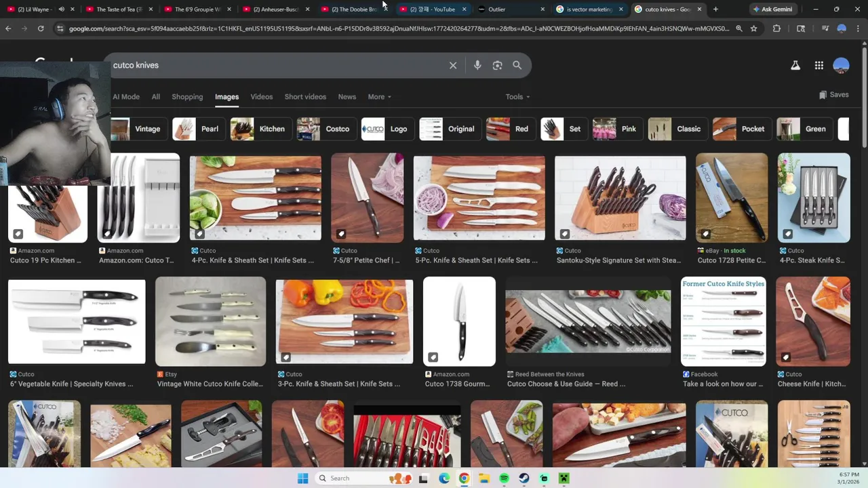
Task: Open the Former Cutco Knife Styles image
Action: pyautogui.click(x=724, y=321)
